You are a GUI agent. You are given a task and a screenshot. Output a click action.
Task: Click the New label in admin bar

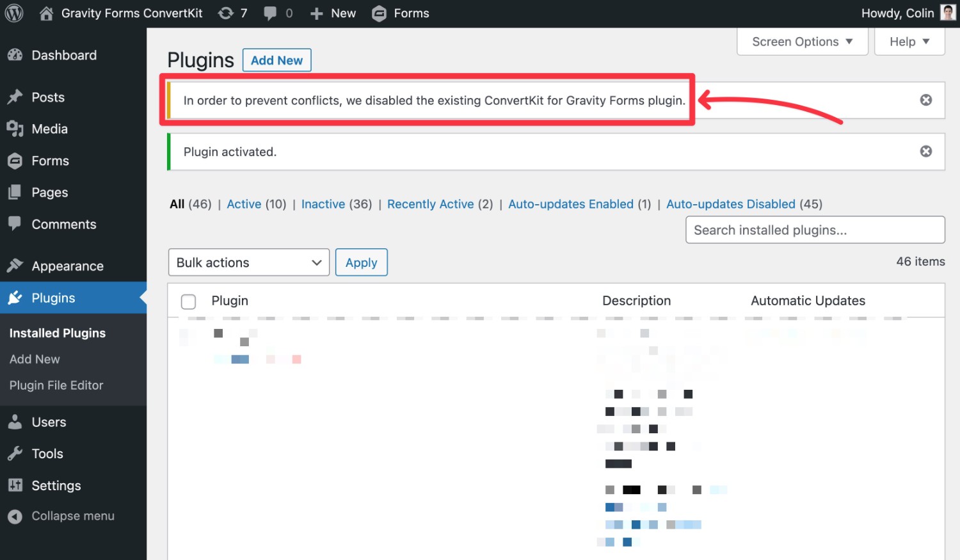pos(343,13)
